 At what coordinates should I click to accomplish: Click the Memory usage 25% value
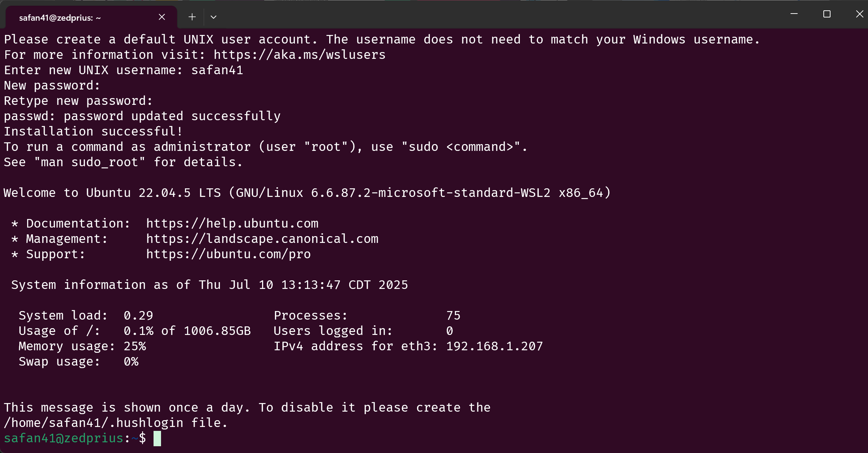135,346
